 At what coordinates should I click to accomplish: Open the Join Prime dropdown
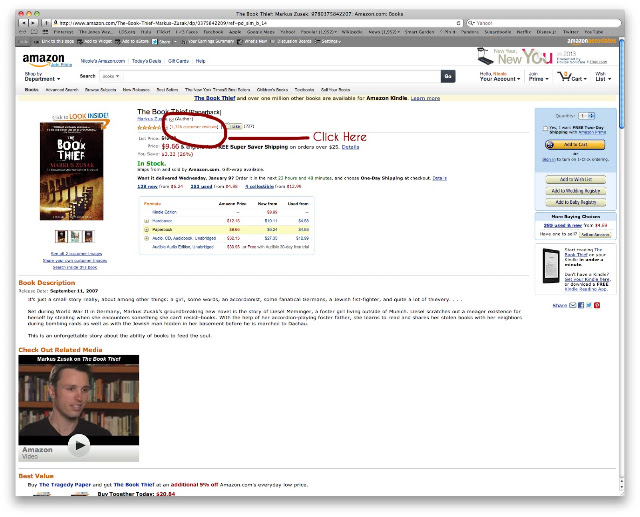click(x=538, y=76)
